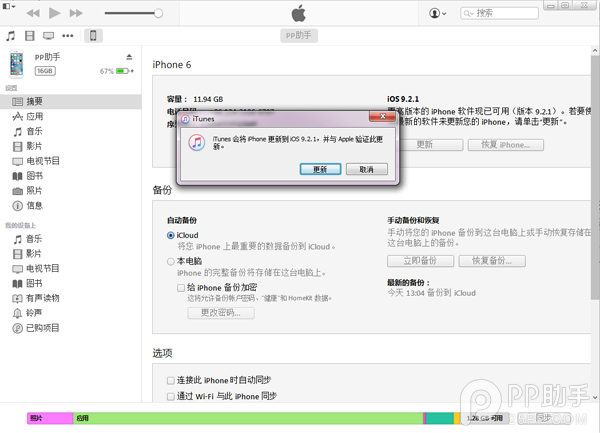Screen dimensions: 600x433
Task: Select the 本电脑 backup radio button
Action: point(171,262)
